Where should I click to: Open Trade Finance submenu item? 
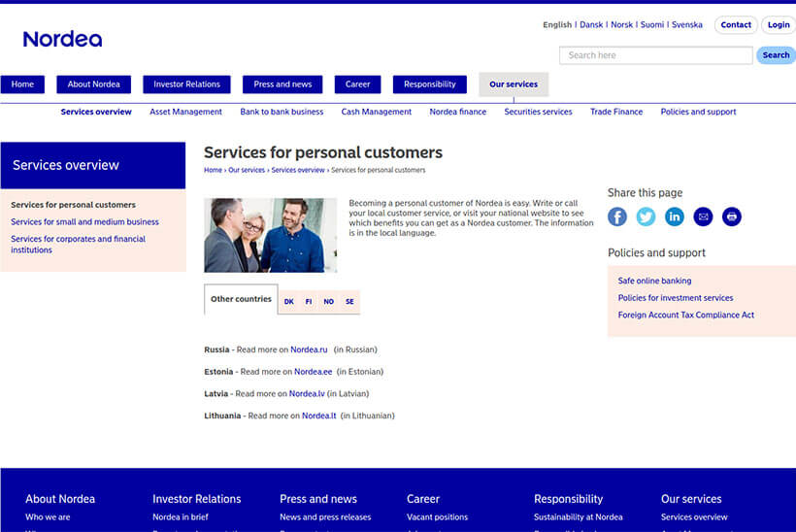coord(616,112)
